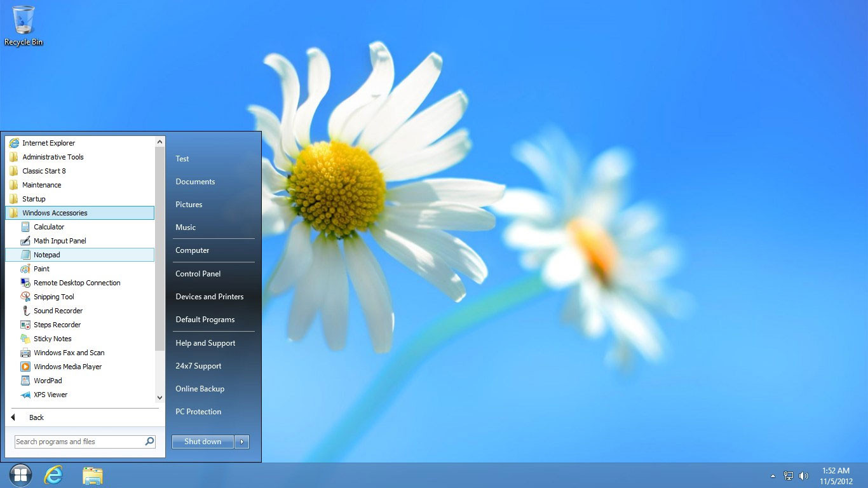Click the volume speaker tray icon
This screenshot has width=868, height=488.
click(804, 476)
